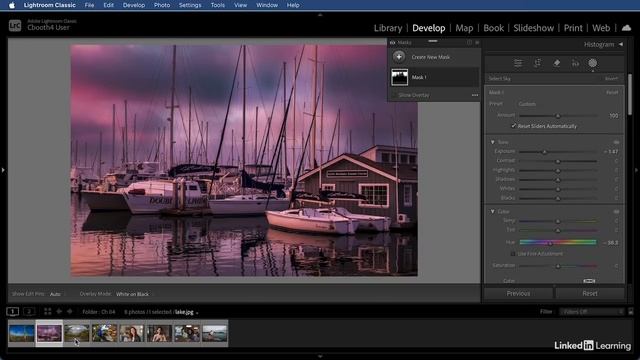The width and height of the screenshot is (640, 360).
Task: Click Reset beside Mask 1 header
Action: (x=612, y=92)
